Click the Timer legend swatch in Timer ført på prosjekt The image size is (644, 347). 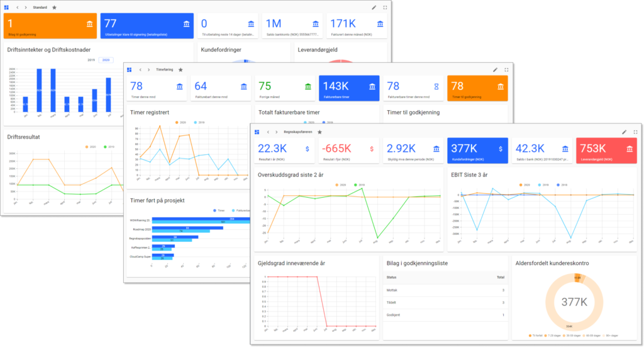[216, 210]
